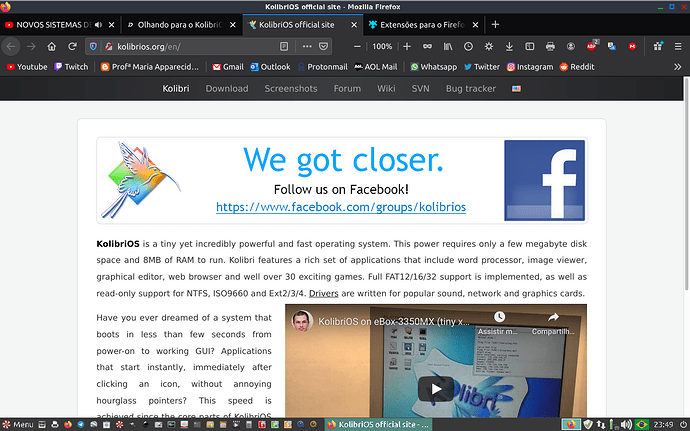Open the Screenshots page in site navigation

point(291,88)
